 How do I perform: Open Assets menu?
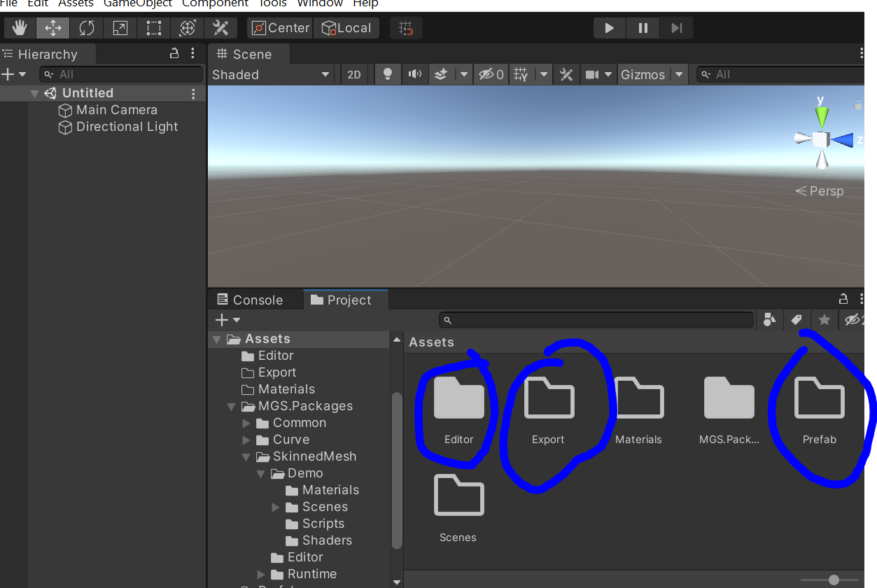(76, 3)
